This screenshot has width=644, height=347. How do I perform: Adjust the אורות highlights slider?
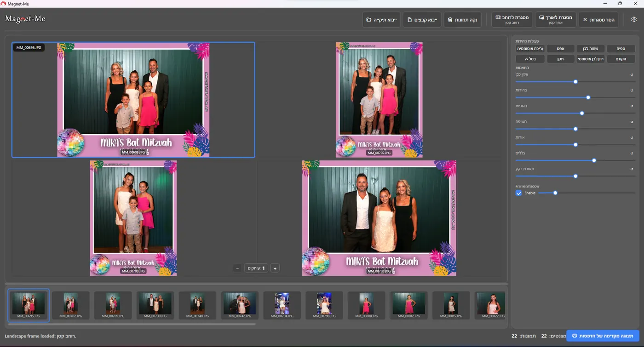tap(575, 145)
